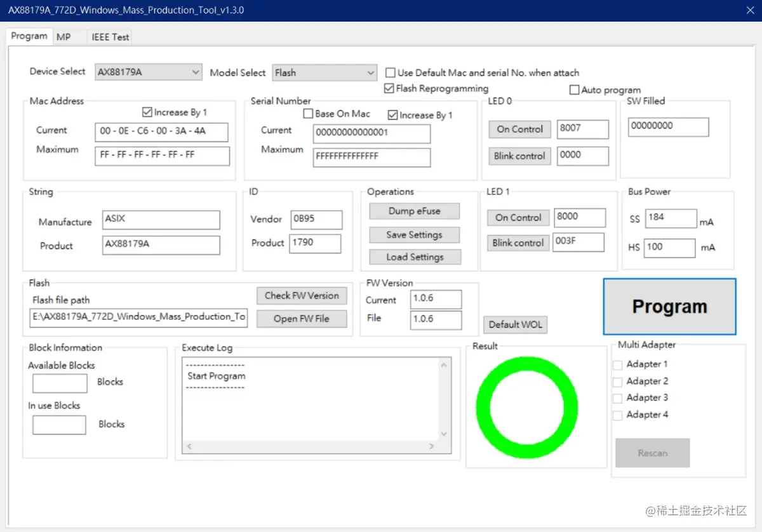The image size is (762, 532).
Task: Click the Dump eFuse button
Action: click(415, 211)
